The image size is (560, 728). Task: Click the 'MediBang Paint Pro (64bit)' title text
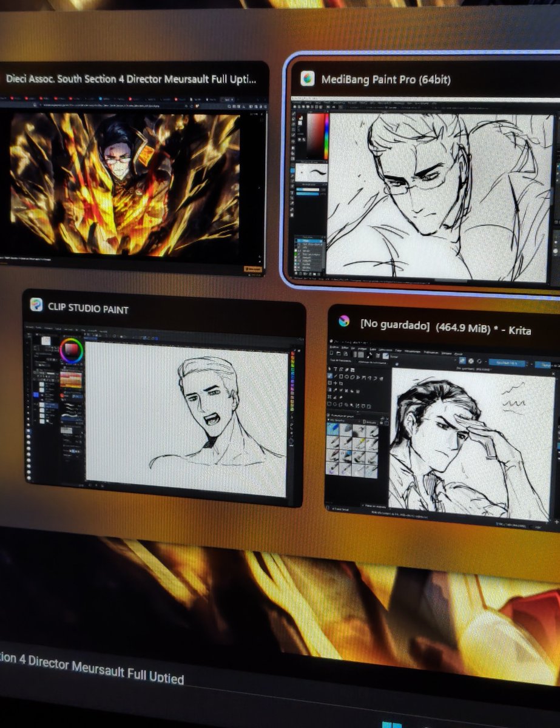tap(386, 79)
